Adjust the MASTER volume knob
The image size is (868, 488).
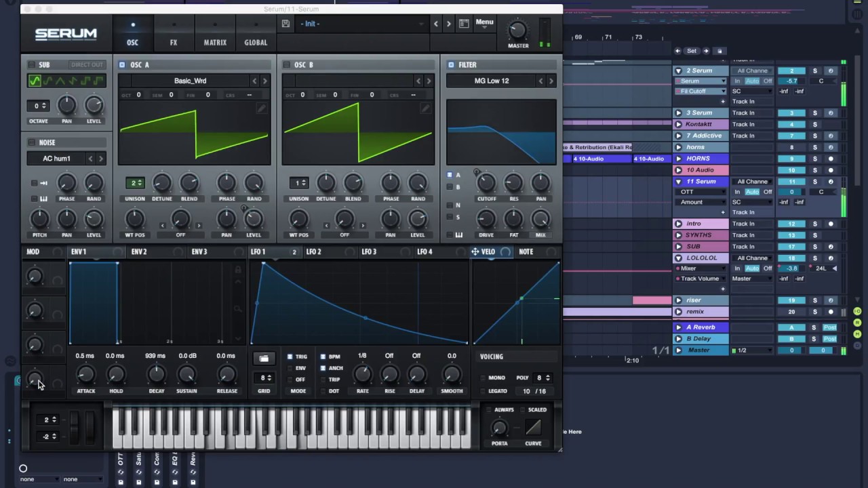click(517, 30)
